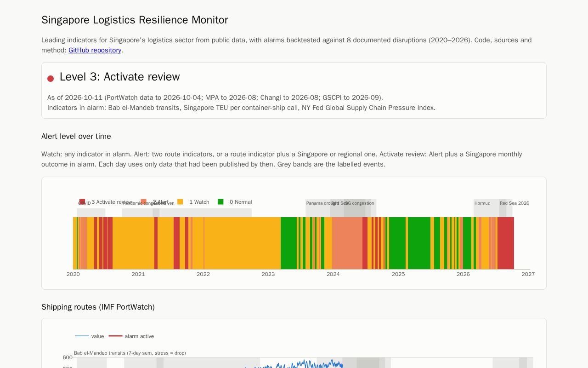Click the 'Red Sea 2026' event label

tap(514, 203)
